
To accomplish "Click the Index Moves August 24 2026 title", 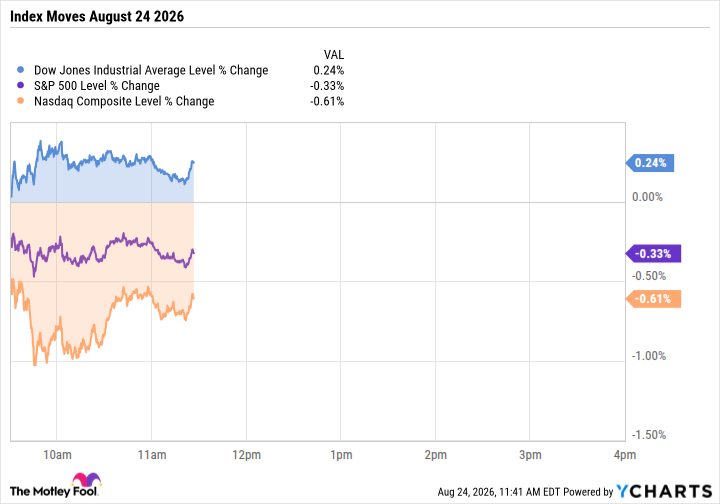I will point(97,17).
